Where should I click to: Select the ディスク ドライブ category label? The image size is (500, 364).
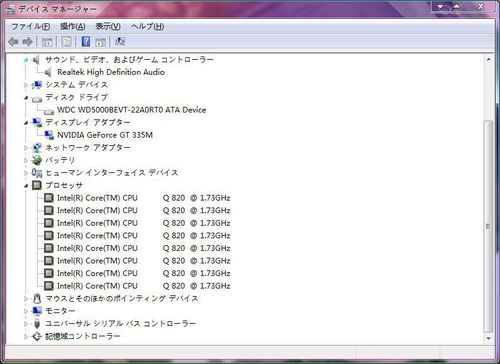tap(77, 97)
